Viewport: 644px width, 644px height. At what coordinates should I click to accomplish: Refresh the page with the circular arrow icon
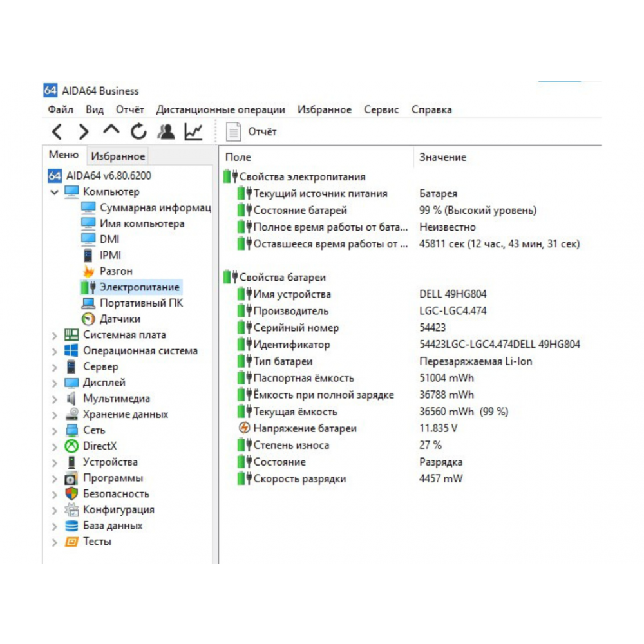pyautogui.click(x=138, y=132)
